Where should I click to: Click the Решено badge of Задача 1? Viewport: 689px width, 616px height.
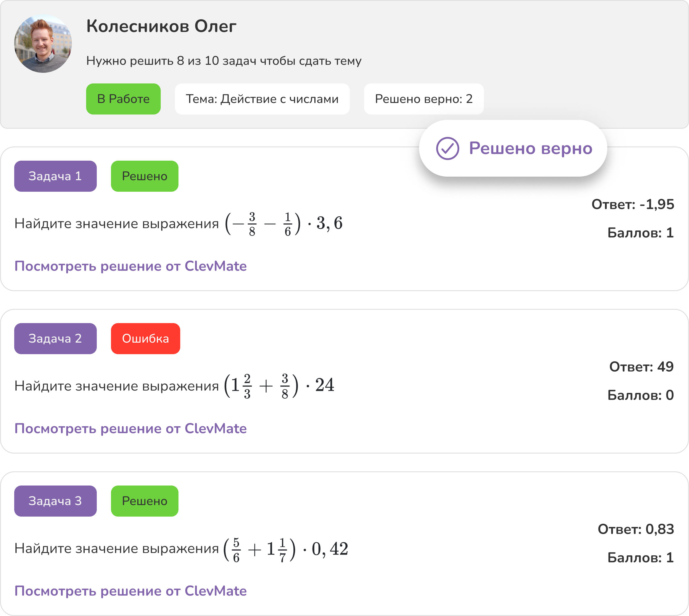pos(144,176)
